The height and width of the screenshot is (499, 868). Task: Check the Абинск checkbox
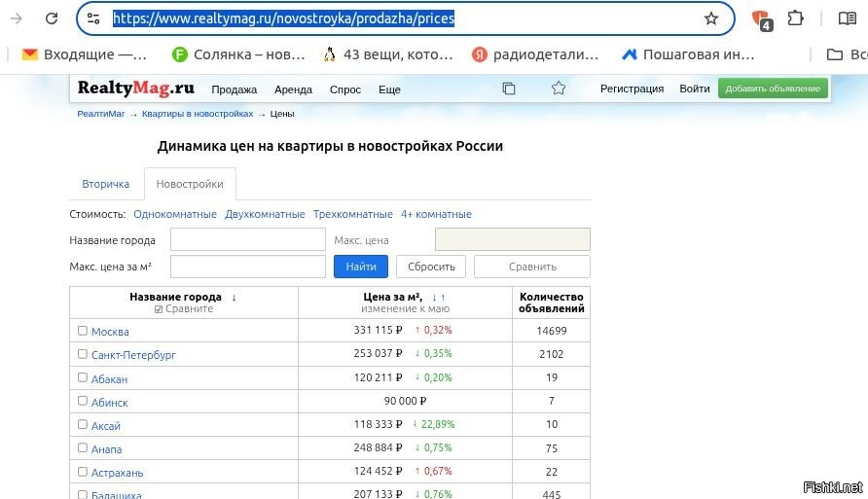click(83, 401)
